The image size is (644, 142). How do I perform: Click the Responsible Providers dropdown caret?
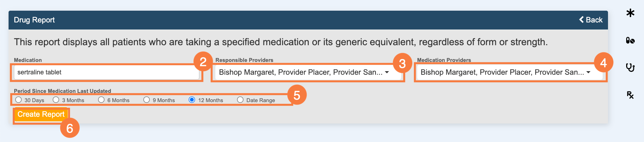click(387, 72)
